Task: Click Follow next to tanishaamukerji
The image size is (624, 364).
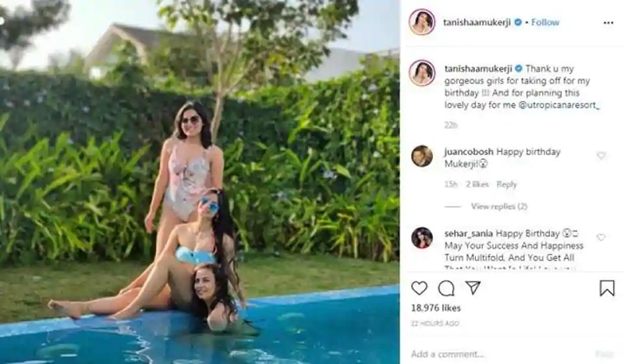Action: [x=545, y=23]
